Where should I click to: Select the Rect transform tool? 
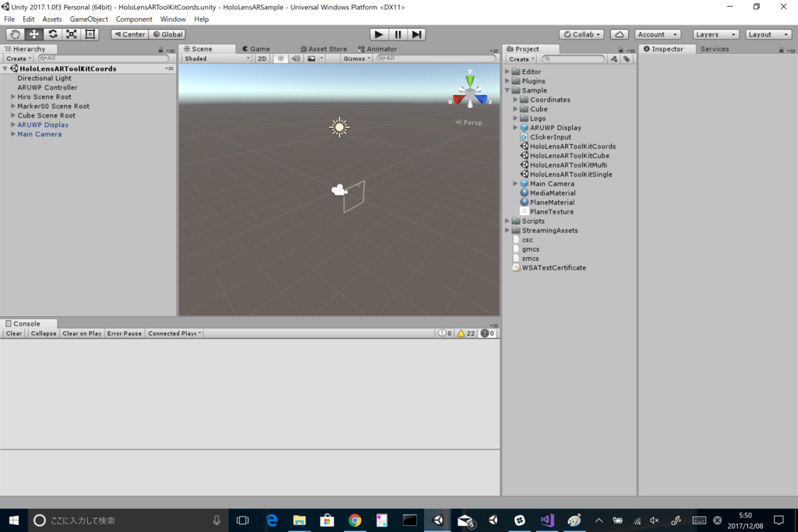coord(90,34)
